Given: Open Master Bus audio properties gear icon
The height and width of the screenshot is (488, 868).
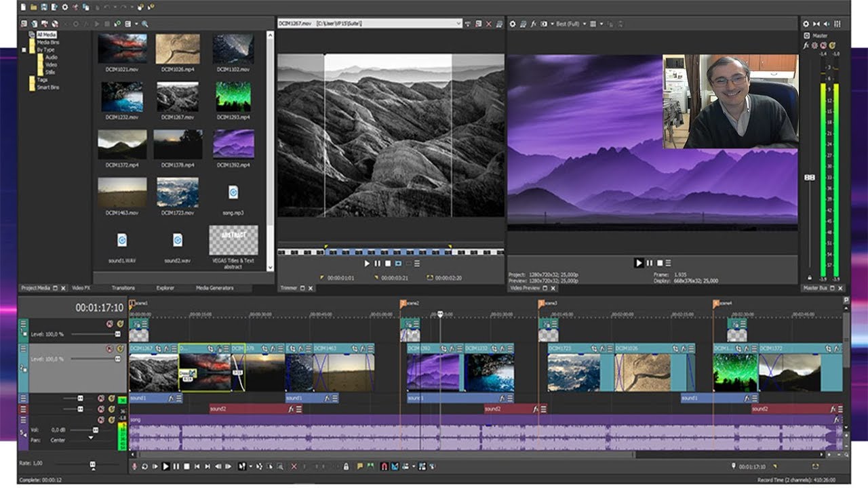Looking at the screenshot, I should pos(806,24).
